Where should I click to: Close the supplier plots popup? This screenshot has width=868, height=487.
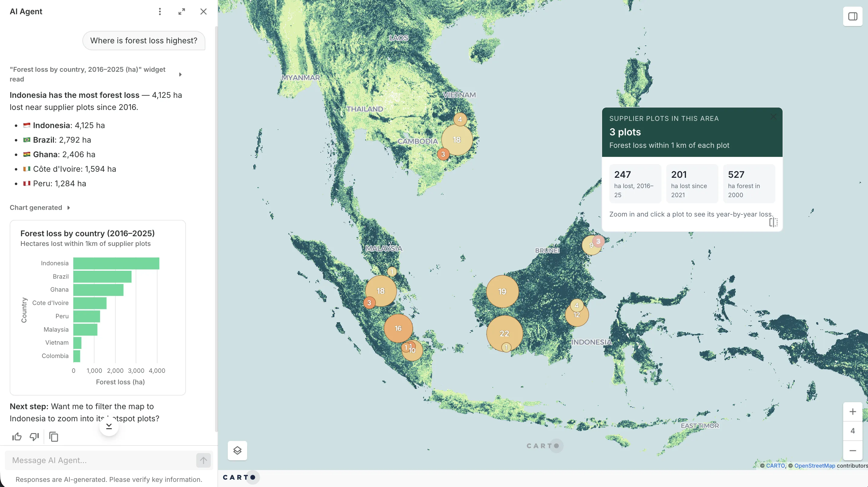coord(773,117)
